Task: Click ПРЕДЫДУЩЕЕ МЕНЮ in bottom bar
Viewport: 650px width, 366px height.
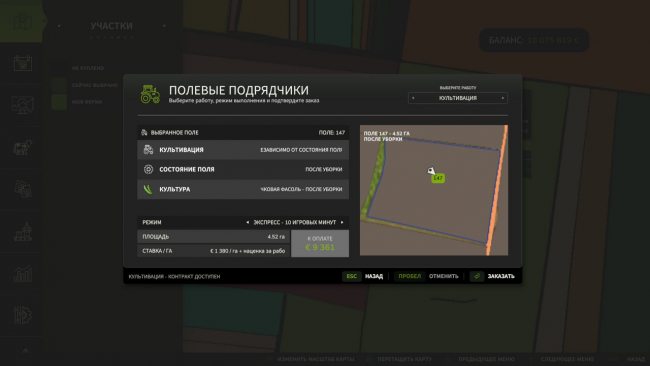Action: click(486, 359)
